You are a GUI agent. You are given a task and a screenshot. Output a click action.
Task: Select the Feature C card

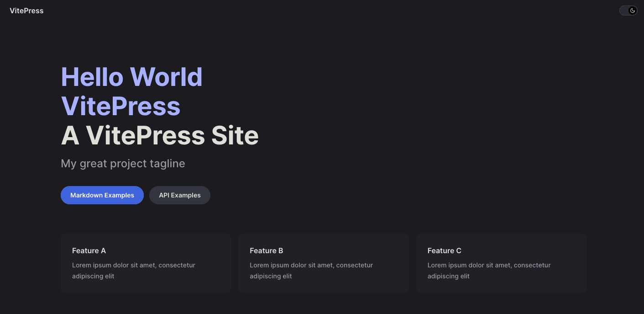click(x=501, y=263)
